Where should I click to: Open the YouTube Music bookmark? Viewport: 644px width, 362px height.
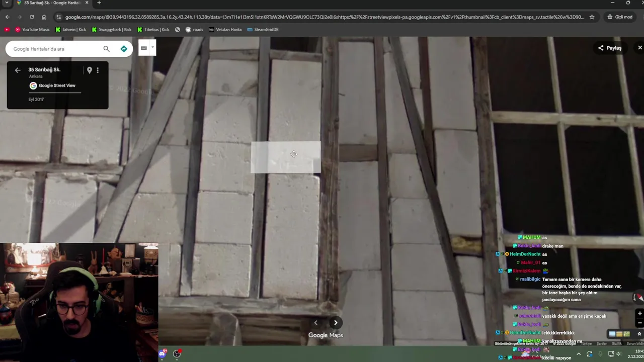32,30
